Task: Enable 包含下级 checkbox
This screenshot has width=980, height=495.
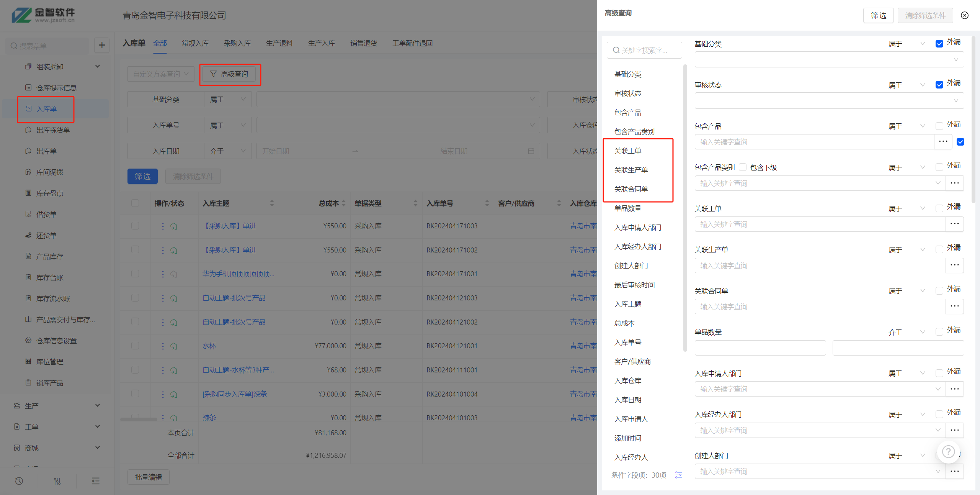Action: pos(743,167)
